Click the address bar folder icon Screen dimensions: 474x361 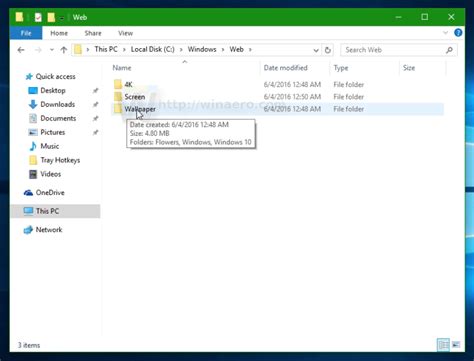point(78,50)
